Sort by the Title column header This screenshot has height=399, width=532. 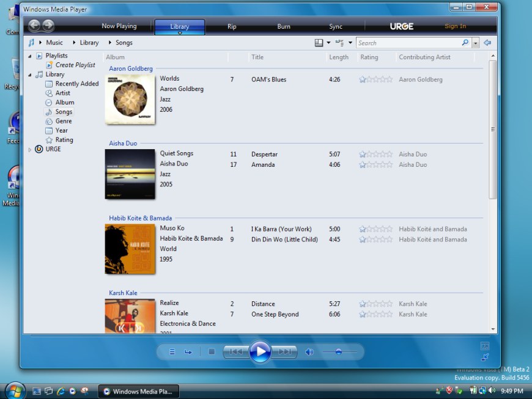click(257, 57)
